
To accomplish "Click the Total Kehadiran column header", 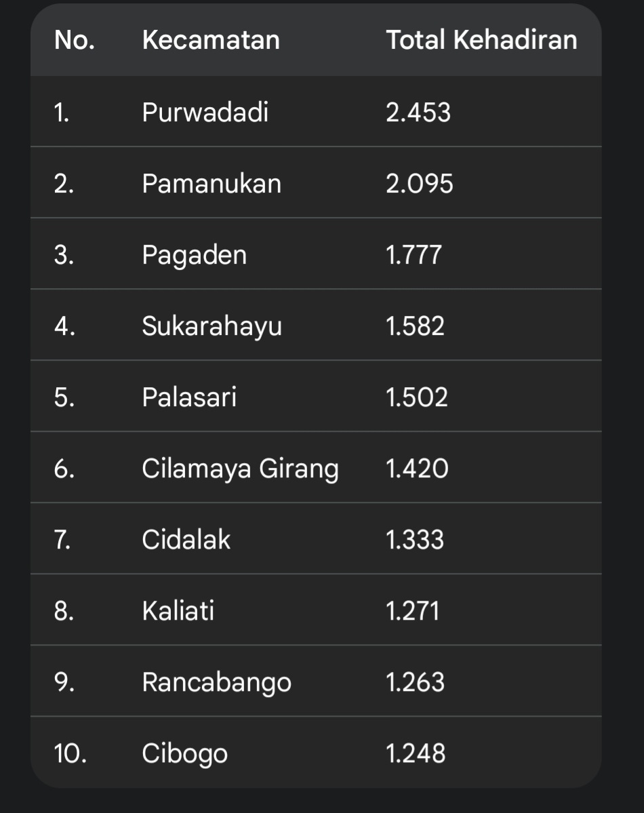I will pyautogui.click(x=481, y=40).
